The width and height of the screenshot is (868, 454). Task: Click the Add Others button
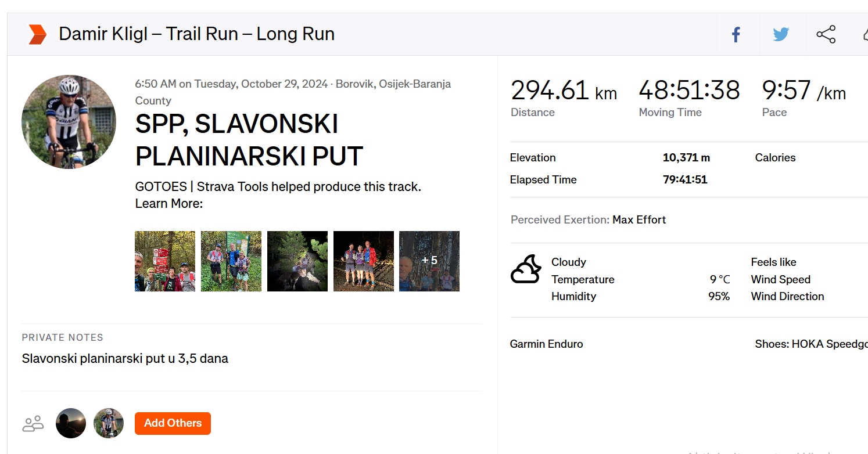(x=173, y=423)
